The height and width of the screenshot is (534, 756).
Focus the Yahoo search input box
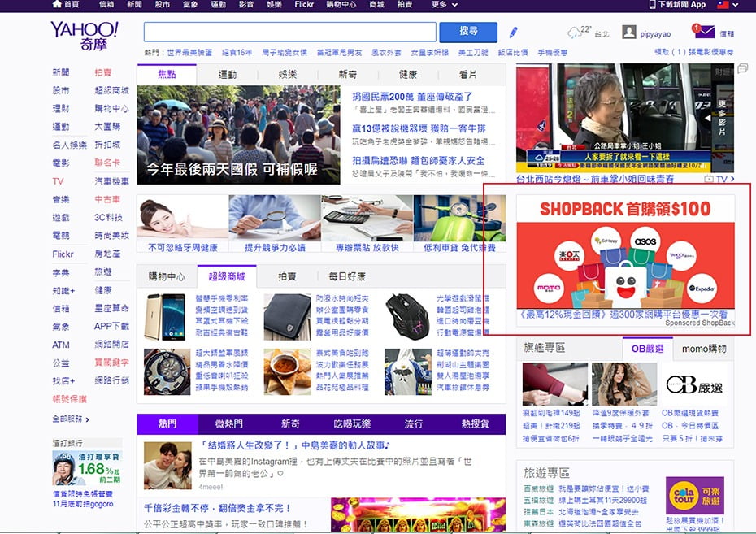[289, 32]
